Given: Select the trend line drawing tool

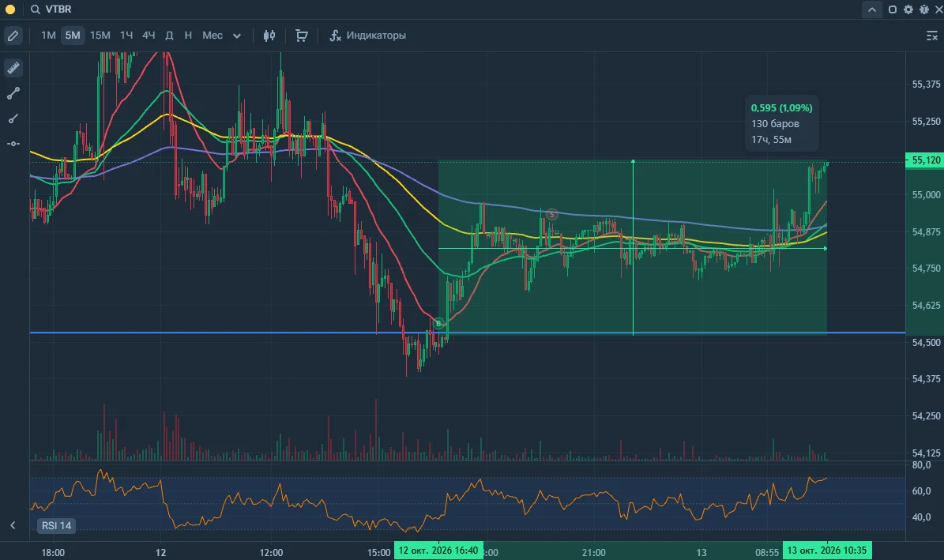Looking at the screenshot, I should [13, 93].
